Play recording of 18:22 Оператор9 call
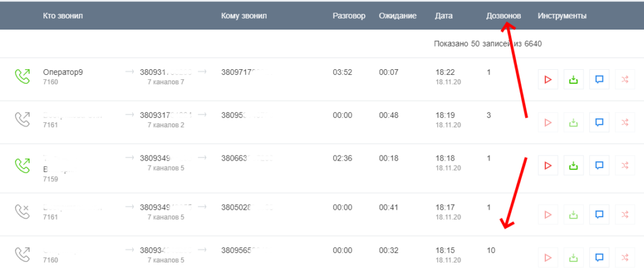The image size is (644, 277). point(548,79)
